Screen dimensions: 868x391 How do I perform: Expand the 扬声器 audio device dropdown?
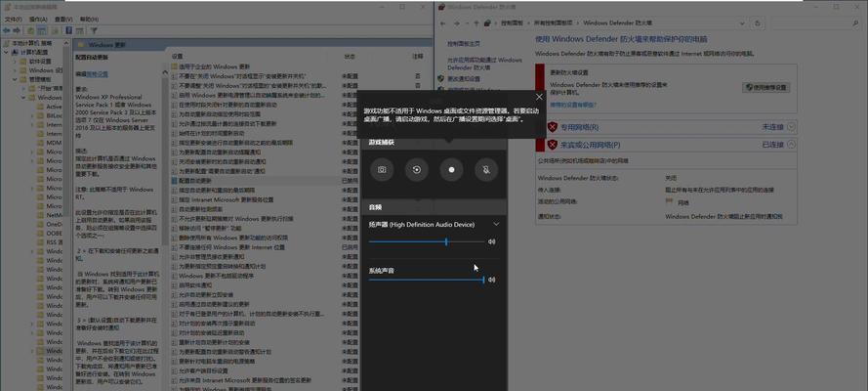[496, 224]
